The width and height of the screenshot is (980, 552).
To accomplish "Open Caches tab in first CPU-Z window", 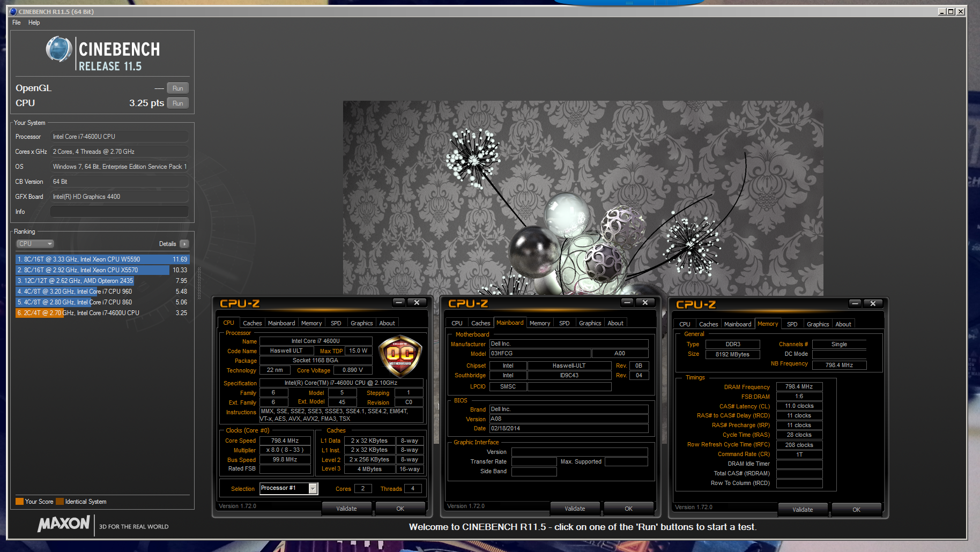I will coord(252,323).
